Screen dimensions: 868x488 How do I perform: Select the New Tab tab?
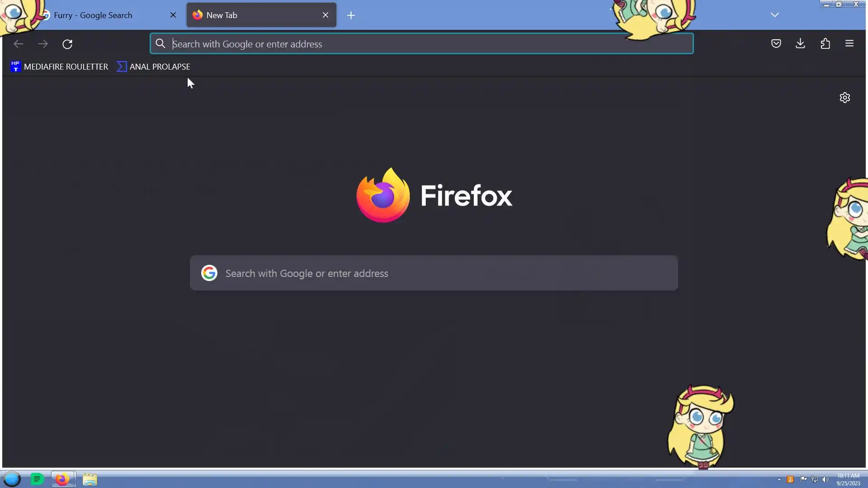pyautogui.click(x=253, y=15)
